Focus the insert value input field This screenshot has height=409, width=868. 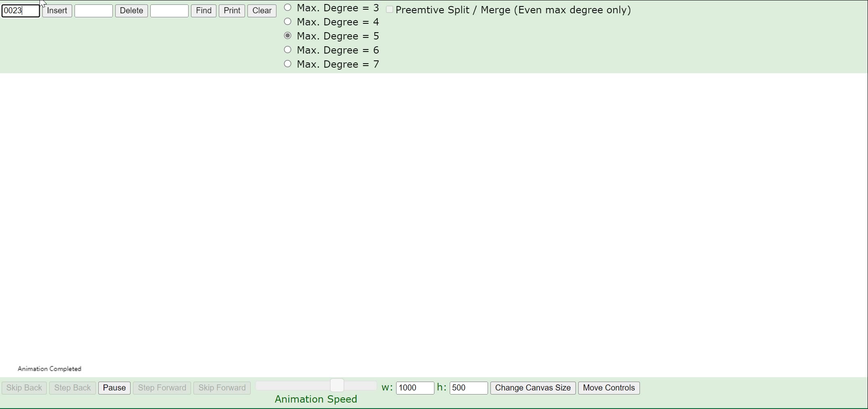(x=21, y=11)
